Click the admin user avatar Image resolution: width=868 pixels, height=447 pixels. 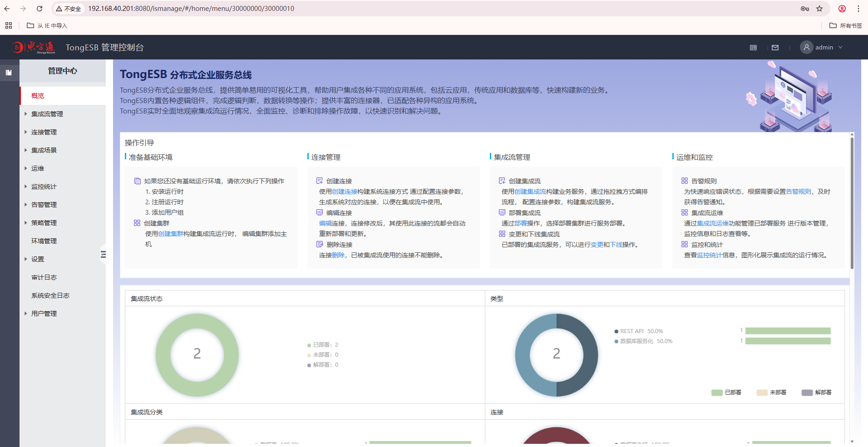(806, 47)
